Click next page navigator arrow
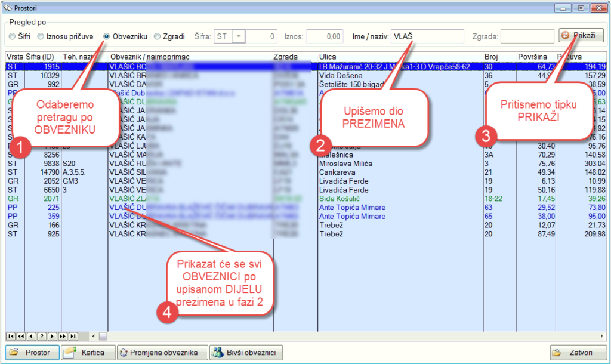611x364 pixels. (63, 336)
